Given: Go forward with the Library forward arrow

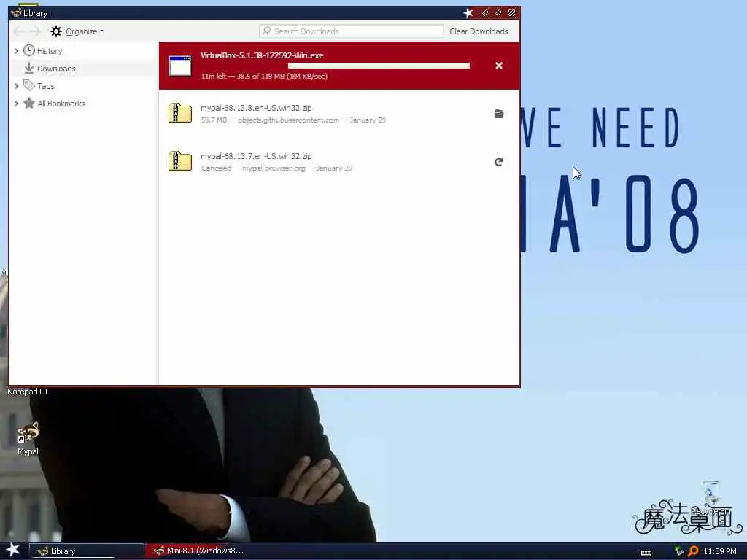Looking at the screenshot, I should pyautogui.click(x=35, y=31).
